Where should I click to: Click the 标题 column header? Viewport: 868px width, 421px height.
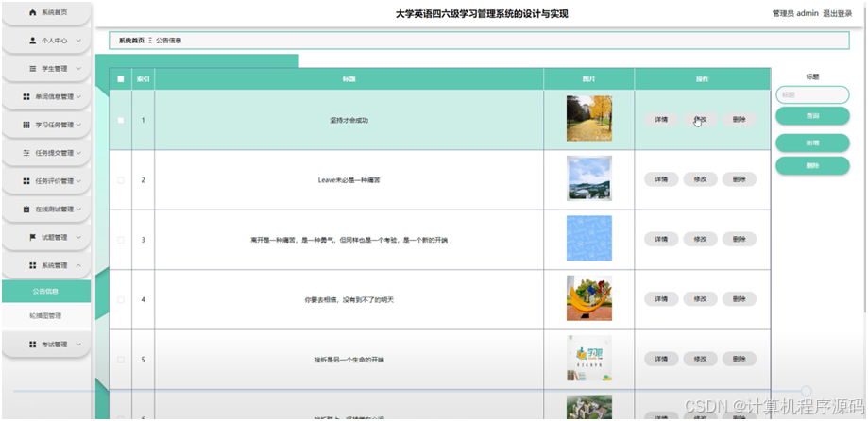(349, 79)
